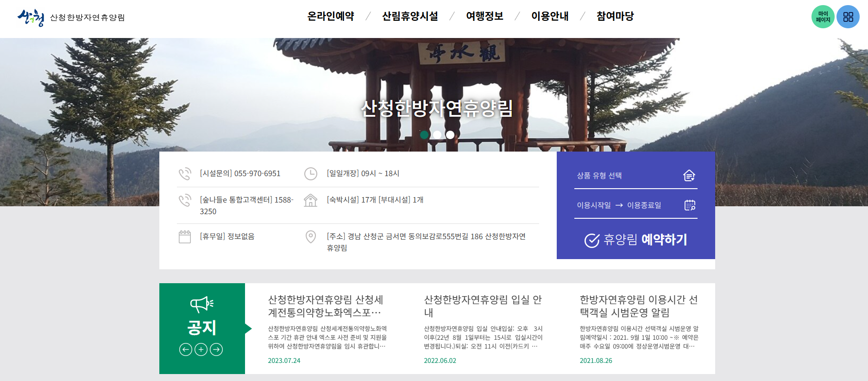Viewport: 868px width, 381px height.
Task: Open the 이용시작일 이용종료일 date picker
Action: (636, 205)
